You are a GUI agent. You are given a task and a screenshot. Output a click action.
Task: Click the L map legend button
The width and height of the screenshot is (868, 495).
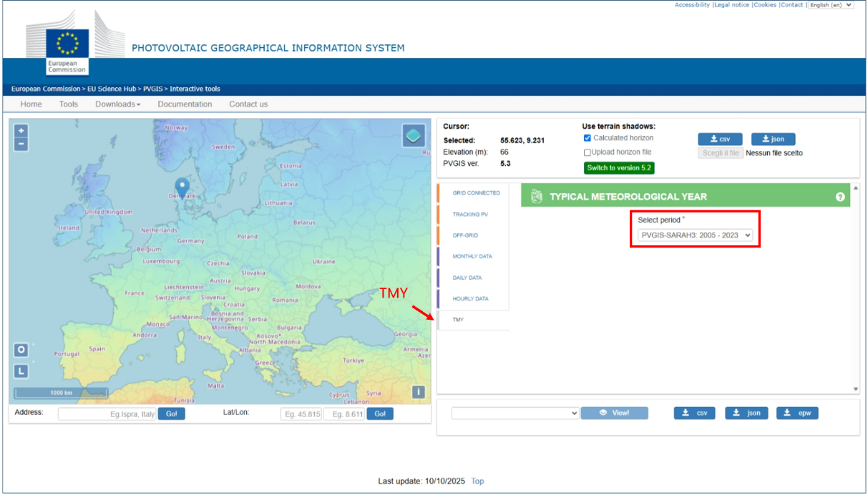(x=21, y=371)
